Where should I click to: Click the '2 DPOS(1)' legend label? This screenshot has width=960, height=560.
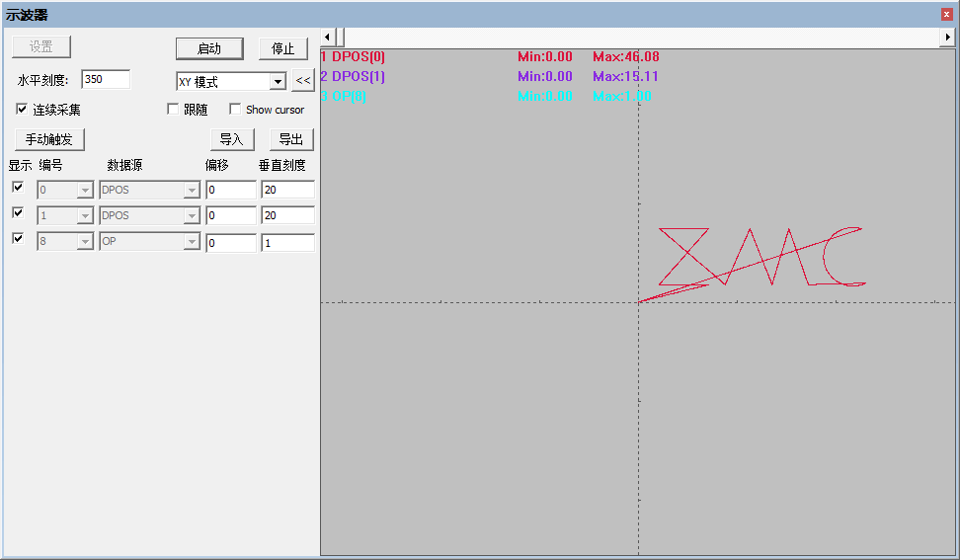[x=353, y=76]
